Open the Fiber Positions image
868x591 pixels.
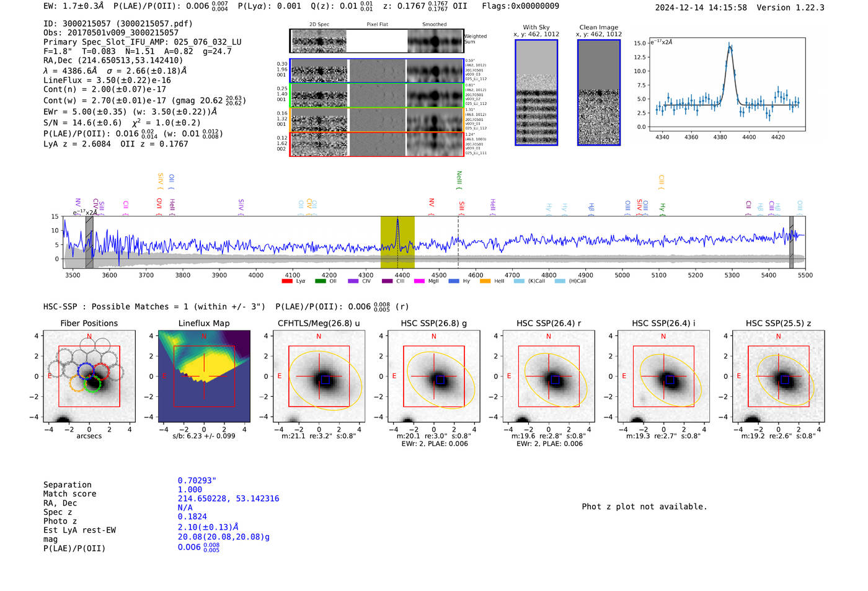89,376
